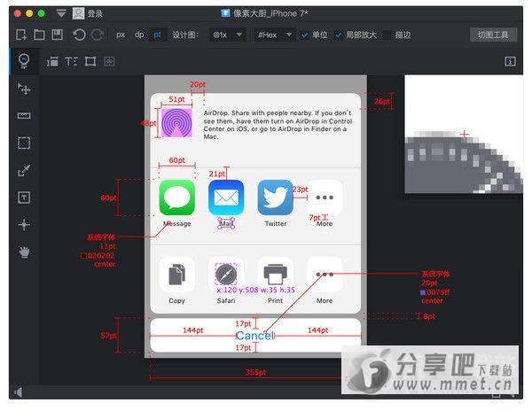Screen dimensions: 532x411
Task: Select the move/selection arrow tool
Action: pos(24,89)
